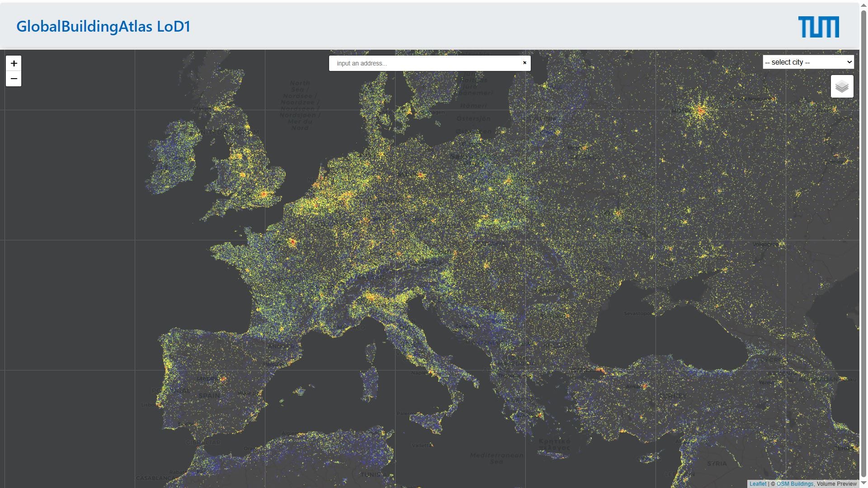Viewport: 868px width, 488px height.
Task: Click the SYRIA label on the map
Action: [x=717, y=464]
